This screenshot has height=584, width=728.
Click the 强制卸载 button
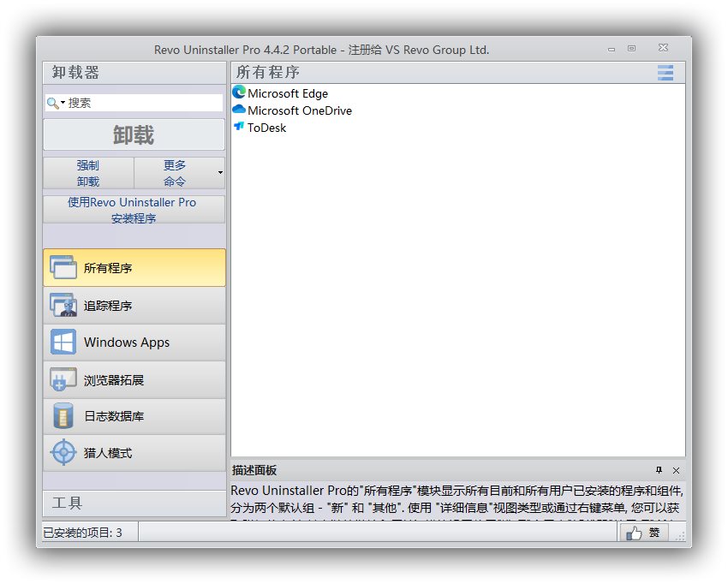88,173
